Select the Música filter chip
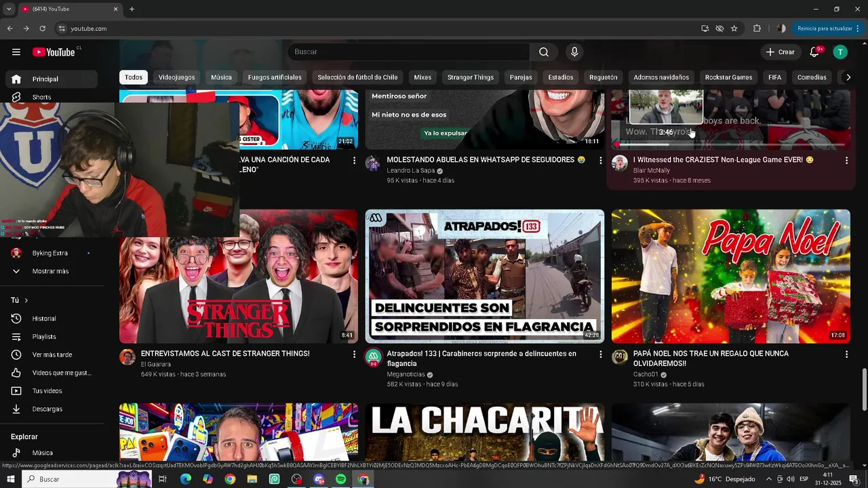Viewport: 868px width, 488px height. (x=221, y=77)
